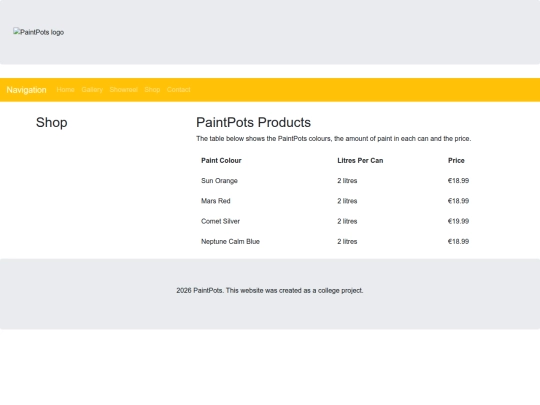540x405 pixels.
Task: Click the table description paragraph
Action: click(x=333, y=138)
